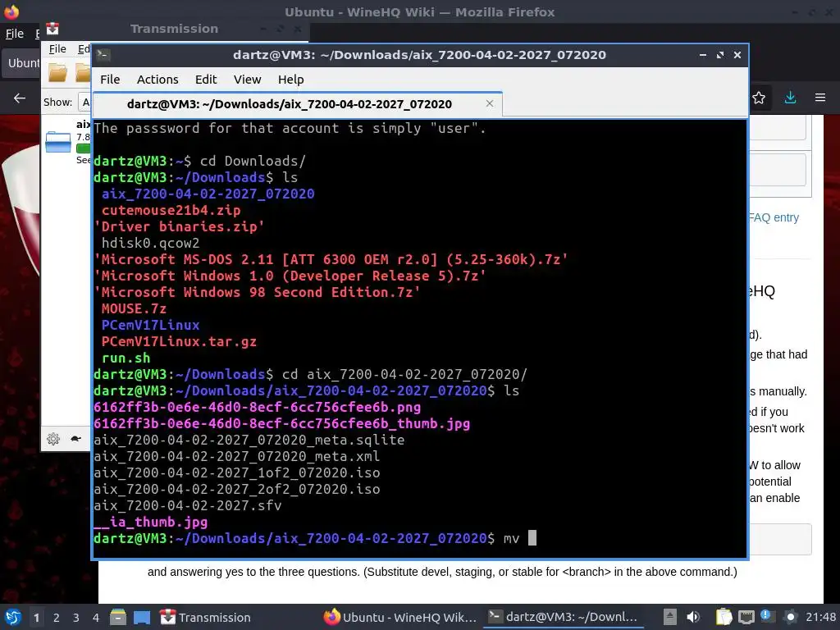Open network connection tray icon
Viewport: 840px width, 630px height.
click(x=746, y=617)
